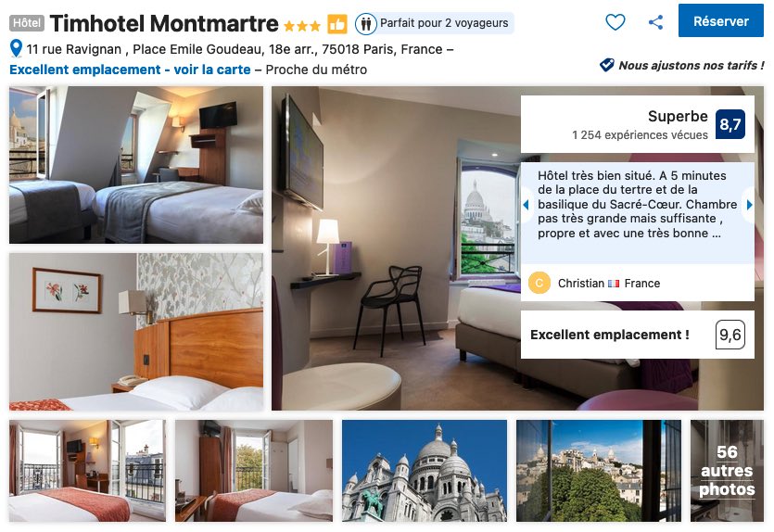
Task: Click the yellow thumbs-up badge icon
Action: [337, 23]
